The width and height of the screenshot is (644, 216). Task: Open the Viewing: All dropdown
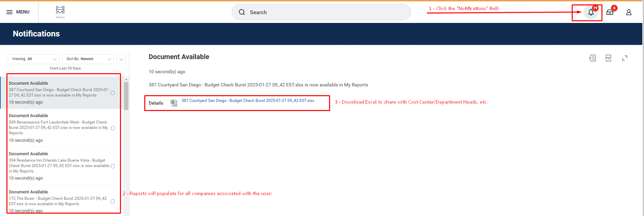click(x=33, y=59)
